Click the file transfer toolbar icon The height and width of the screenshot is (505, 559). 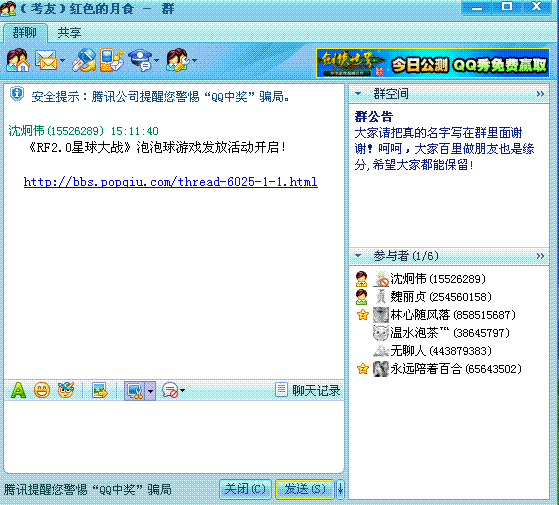click(84, 60)
